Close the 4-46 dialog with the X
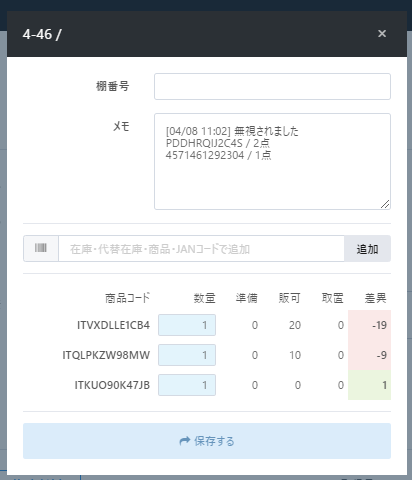This screenshot has height=480, width=412. click(x=382, y=34)
